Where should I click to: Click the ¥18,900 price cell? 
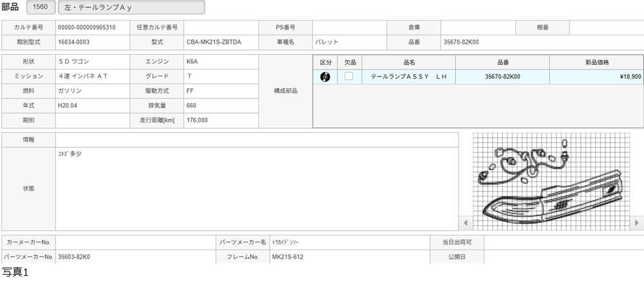pyautogui.click(x=596, y=77)
